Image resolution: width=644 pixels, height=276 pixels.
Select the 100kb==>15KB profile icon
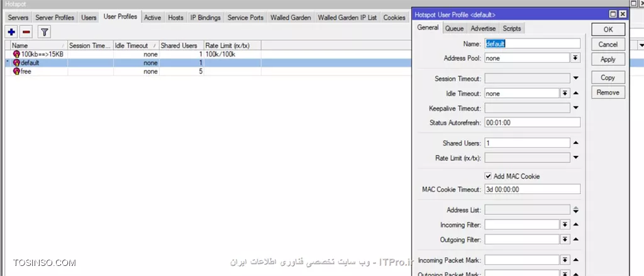[16, 54]
